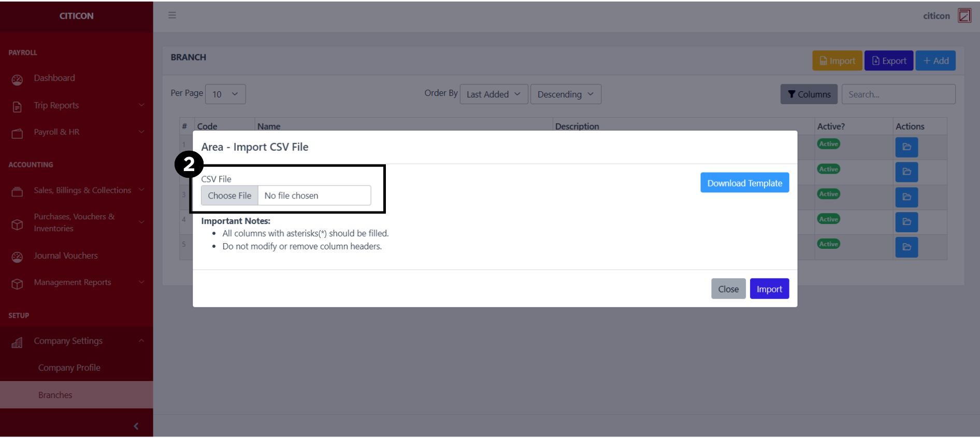This screenshot has height=438, width=980.
Task: Collapse sidebar using bottom left arrow
Action: click(x=136, y=426)
